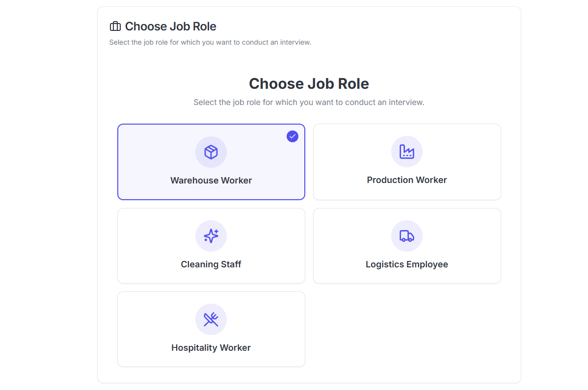The image size is (588, 390).
Task: Click the "Logistics Employee" label text
Action: click(407, 264)
